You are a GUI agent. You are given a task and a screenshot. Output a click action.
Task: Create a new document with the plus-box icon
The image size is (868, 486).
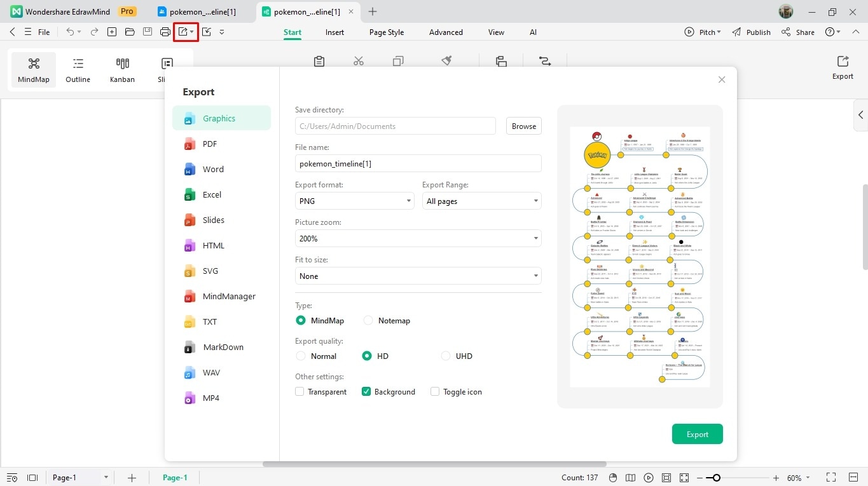point(112,32)
